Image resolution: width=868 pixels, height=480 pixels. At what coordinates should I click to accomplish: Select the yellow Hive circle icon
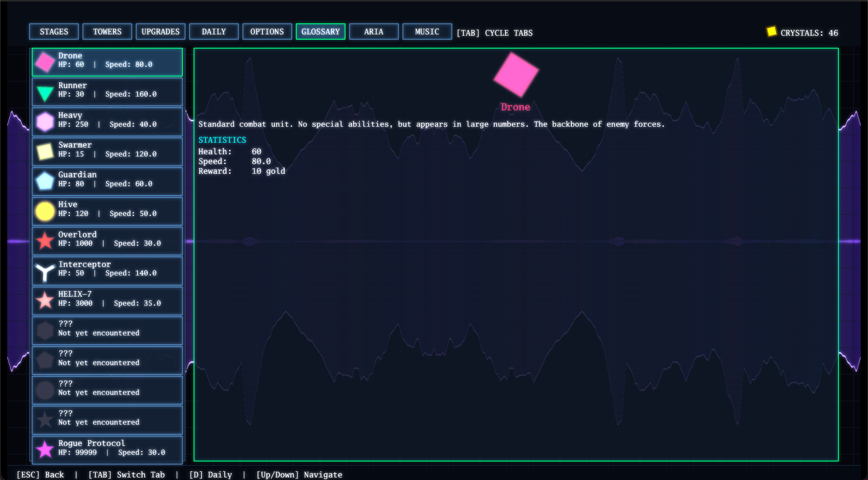[x=44, y=211]
